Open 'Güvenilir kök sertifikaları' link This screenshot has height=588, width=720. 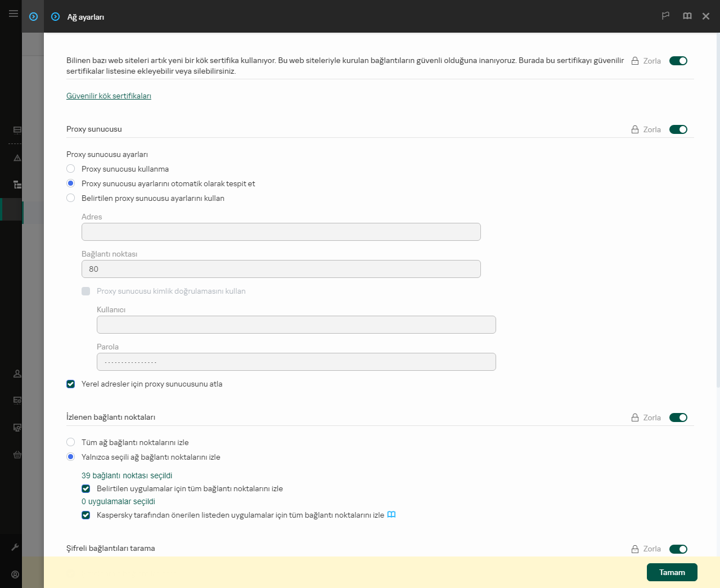coord(109,96)
